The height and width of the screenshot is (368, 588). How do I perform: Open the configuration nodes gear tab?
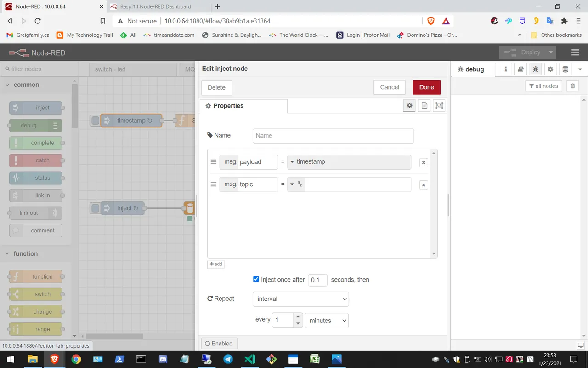[x=550, y=69]
